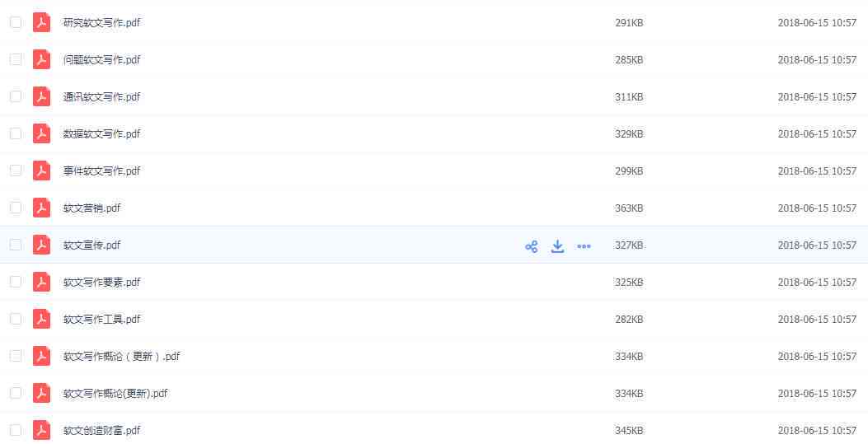
Task: Select the checkbox beside 事件软文写作.pdf
Action: (x=16, y=171)
